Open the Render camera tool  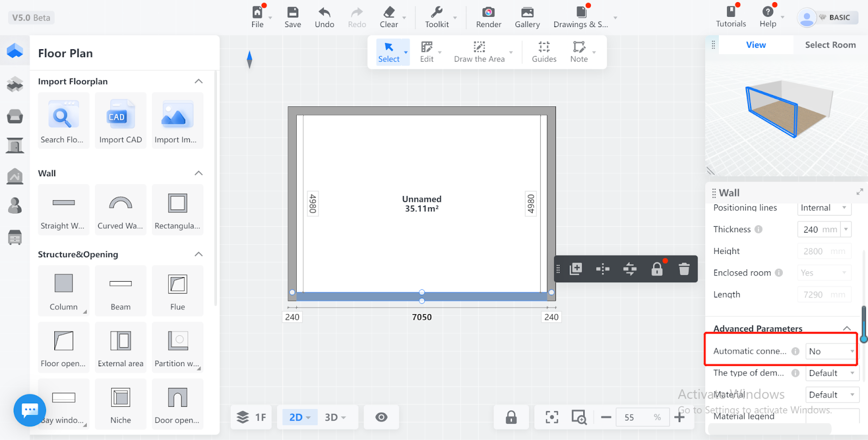coord(488,13)
